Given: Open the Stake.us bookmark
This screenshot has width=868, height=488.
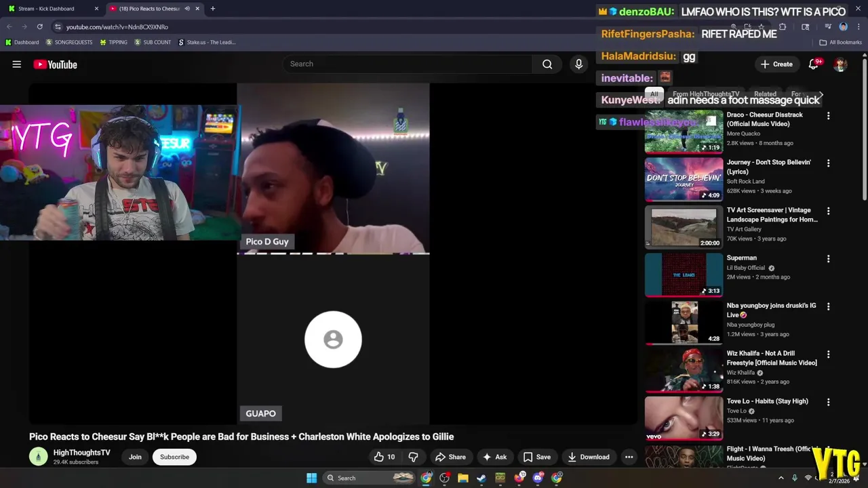Looking at the screenshot, I should [x=207, y=42].
